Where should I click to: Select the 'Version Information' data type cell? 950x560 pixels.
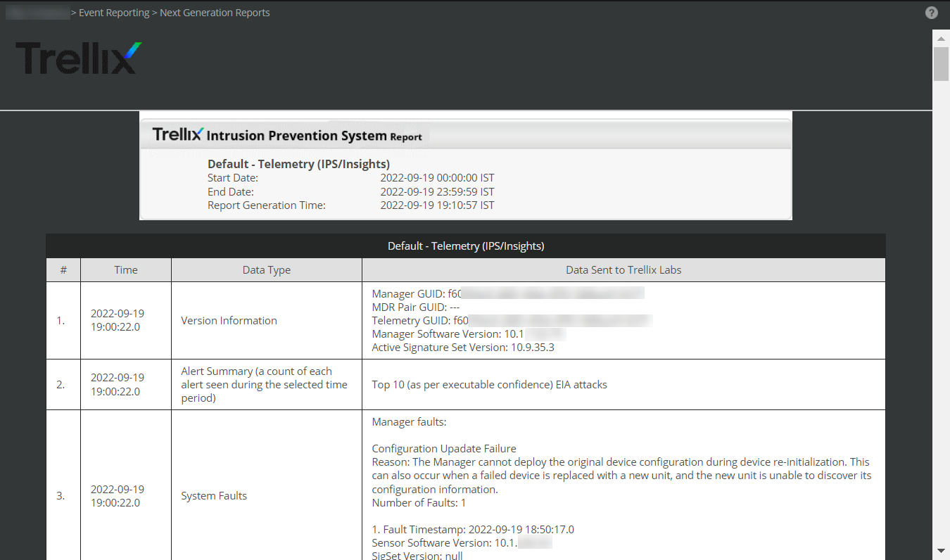(x=267, y=321)
